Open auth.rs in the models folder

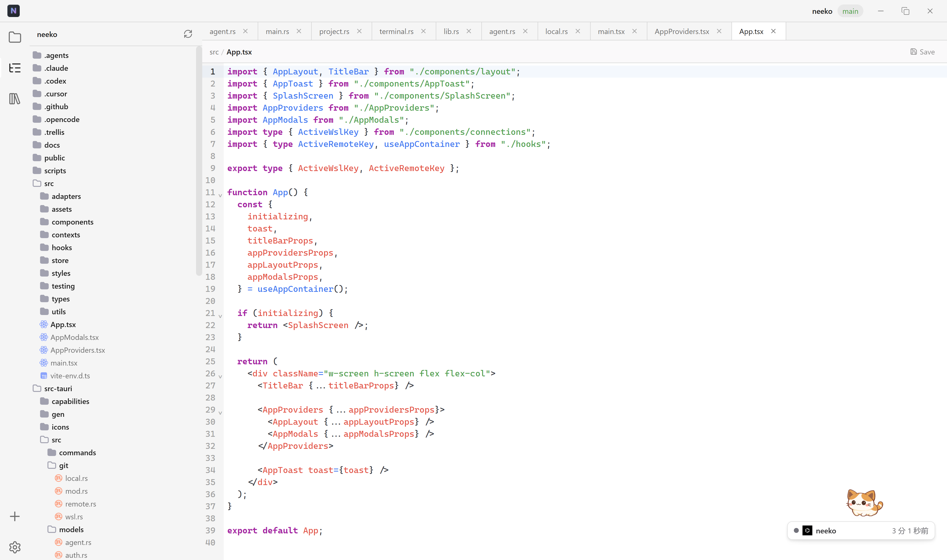coord(71,555)
